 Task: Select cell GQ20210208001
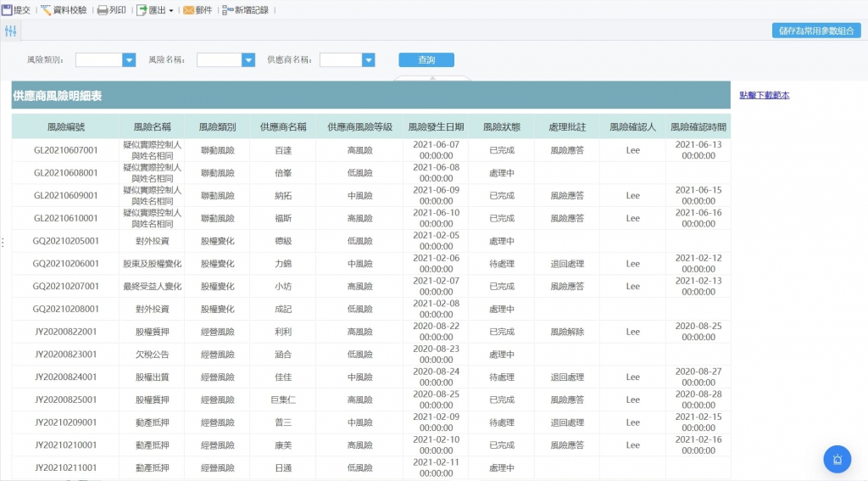(x=65, y=309)
